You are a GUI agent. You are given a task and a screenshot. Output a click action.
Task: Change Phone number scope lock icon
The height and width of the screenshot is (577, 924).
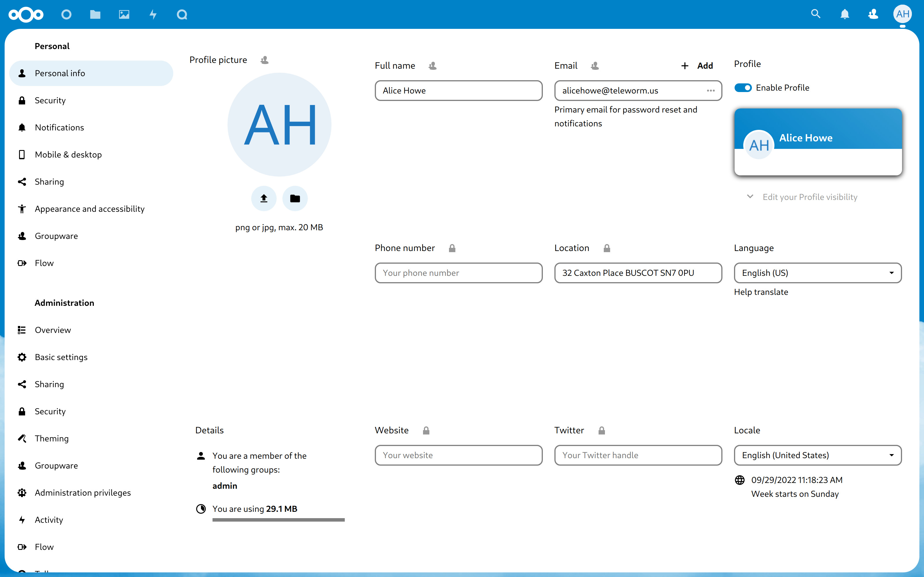click(x=452, y=248)
